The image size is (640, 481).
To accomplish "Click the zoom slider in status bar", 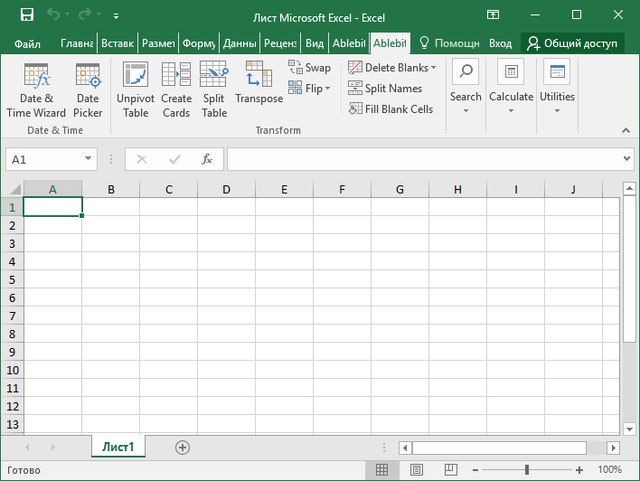I will pyautogui.click(x=527, y=470).
